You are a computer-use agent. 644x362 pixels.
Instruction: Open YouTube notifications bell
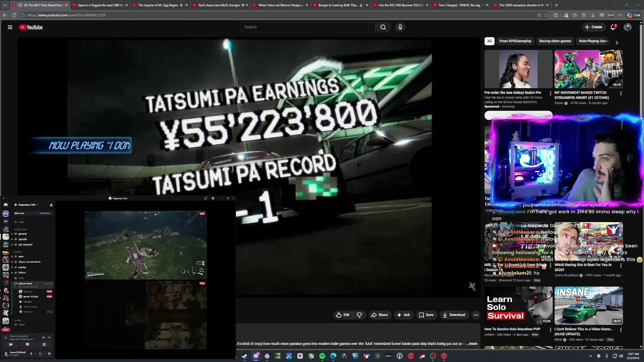[x=613, y=27]
